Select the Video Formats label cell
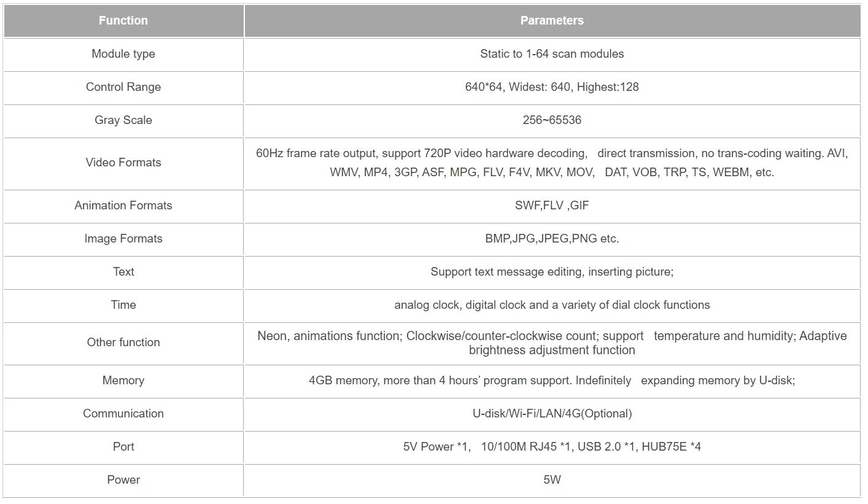This screenshot has width=868, height=504. tap(123, 163)
